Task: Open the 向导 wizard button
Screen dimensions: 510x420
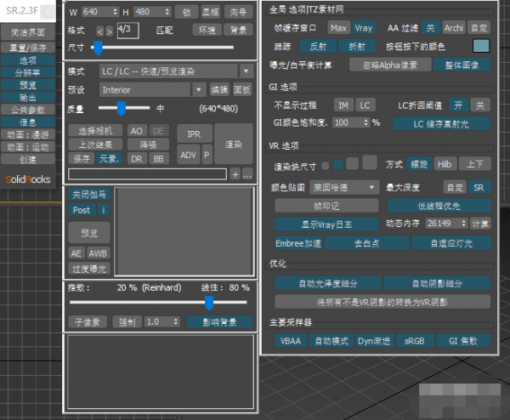Action: pyautogui.click(x=238, y=12)
